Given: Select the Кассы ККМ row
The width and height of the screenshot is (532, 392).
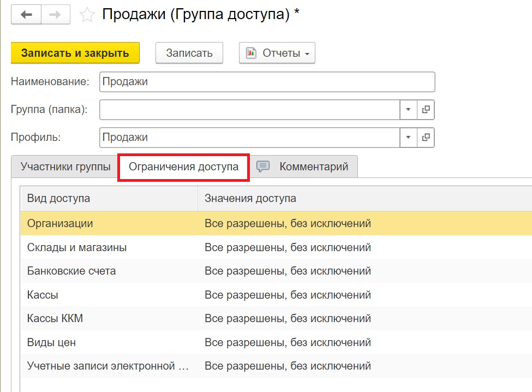Looking at the screenshot, I should tap(276, 318).
